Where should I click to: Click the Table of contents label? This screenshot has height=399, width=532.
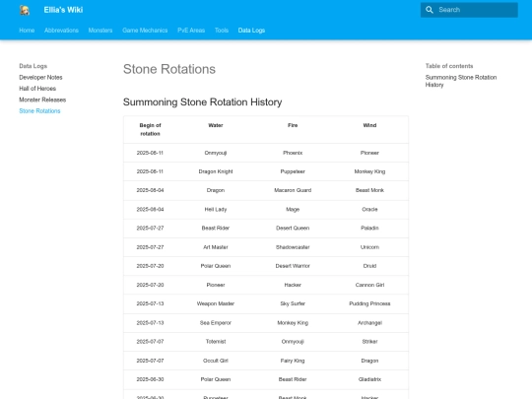[x=449, y=66]
